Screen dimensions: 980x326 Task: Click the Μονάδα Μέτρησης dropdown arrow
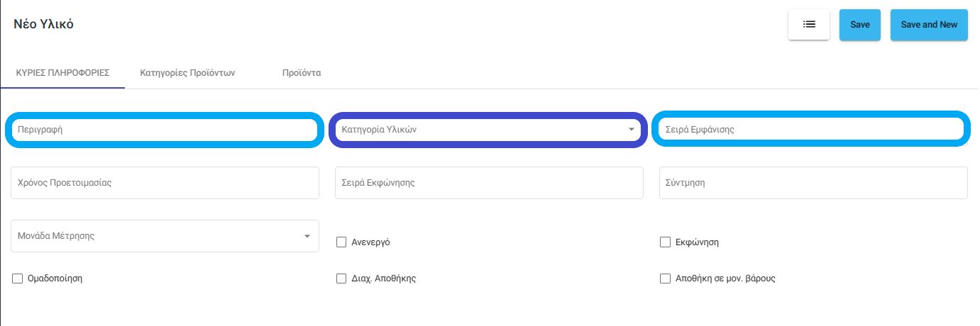point(307,236)
